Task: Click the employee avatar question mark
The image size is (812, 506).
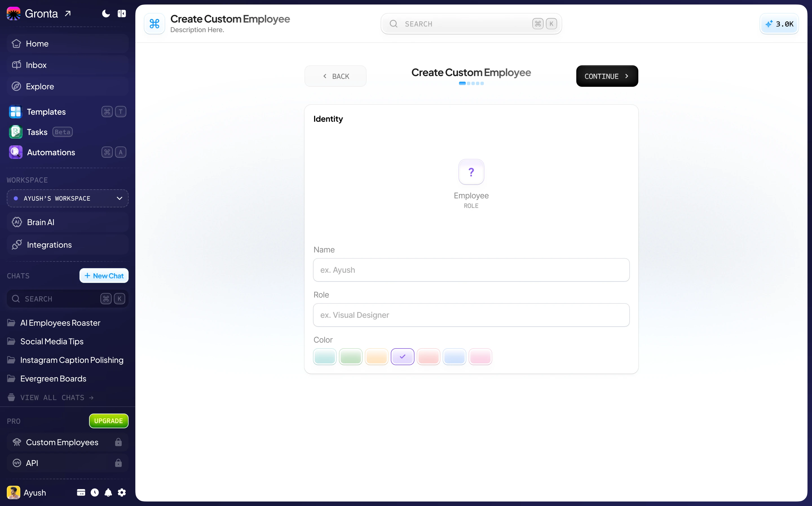Action: click(x=471, y=172)
